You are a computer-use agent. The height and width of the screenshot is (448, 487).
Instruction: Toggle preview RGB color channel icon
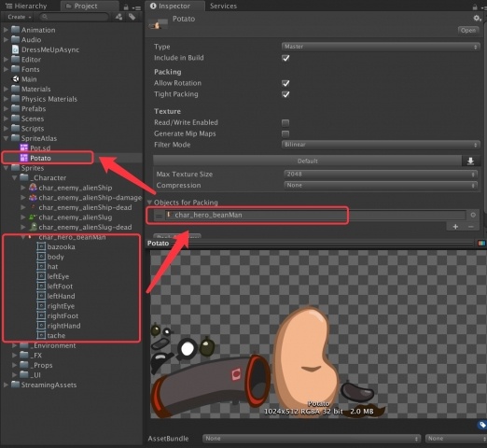click(481, 244)
